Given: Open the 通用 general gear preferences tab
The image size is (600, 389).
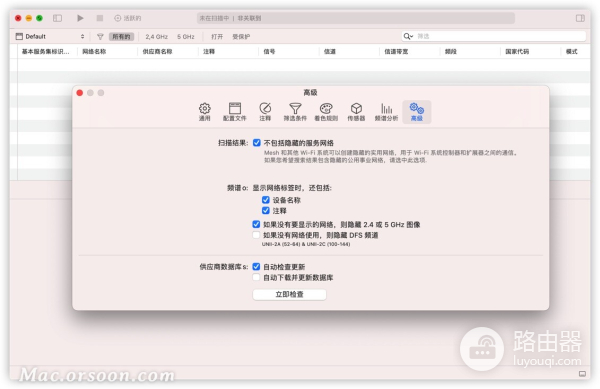Looking at the screenshot, I should (204, 112).
